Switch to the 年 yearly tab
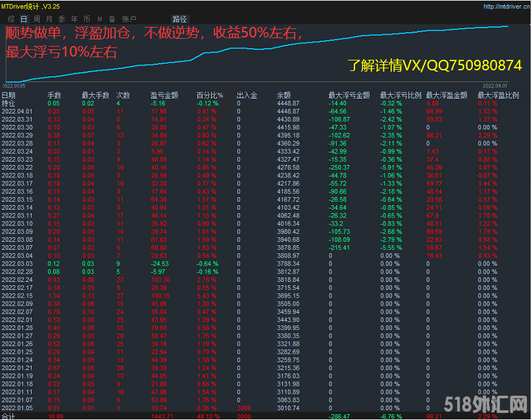 coord(74,19)
